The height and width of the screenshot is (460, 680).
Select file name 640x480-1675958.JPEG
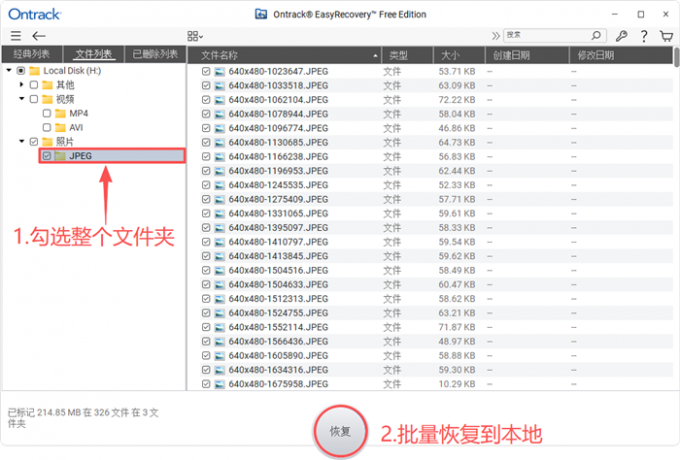(278, 384)
